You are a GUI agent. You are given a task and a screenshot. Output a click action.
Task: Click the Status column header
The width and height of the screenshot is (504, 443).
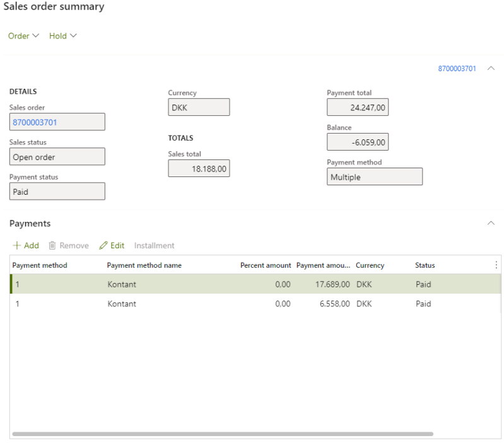tap(425, 265)
